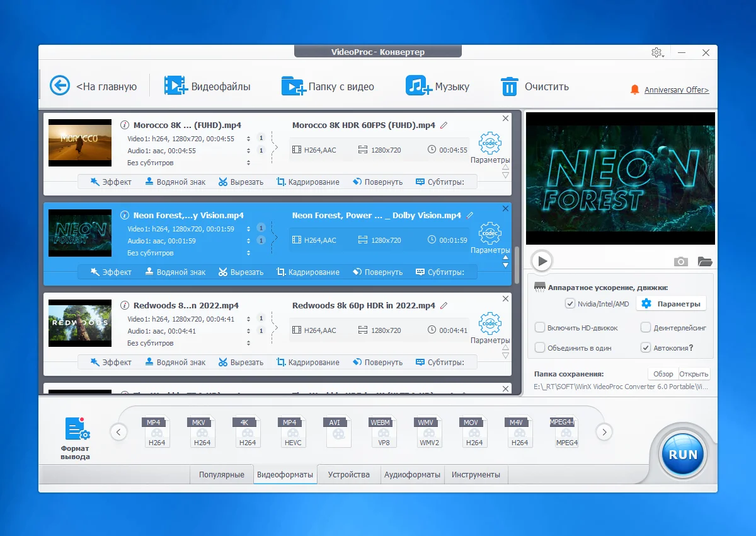756x536 pixels.
Task: Toggle the Nvidia/Intel/AMD checkbox
Action: coord(570,304)
